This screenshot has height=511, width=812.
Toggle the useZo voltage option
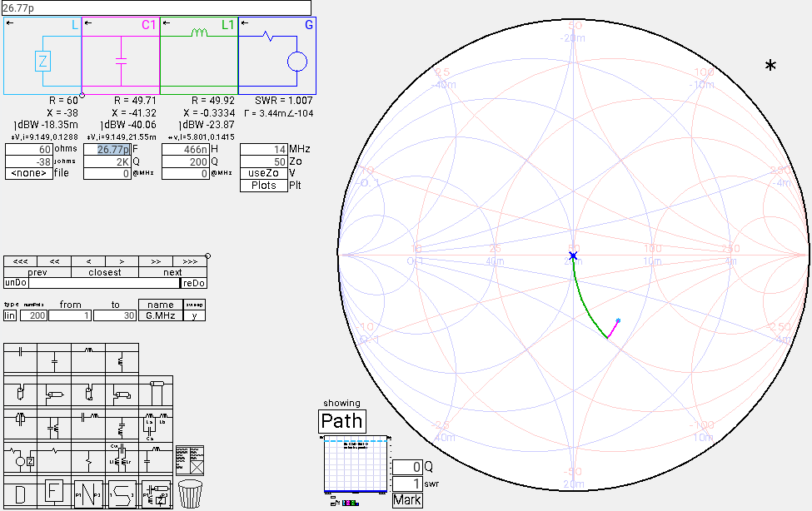pyautogui.click(x=264, y=173)
